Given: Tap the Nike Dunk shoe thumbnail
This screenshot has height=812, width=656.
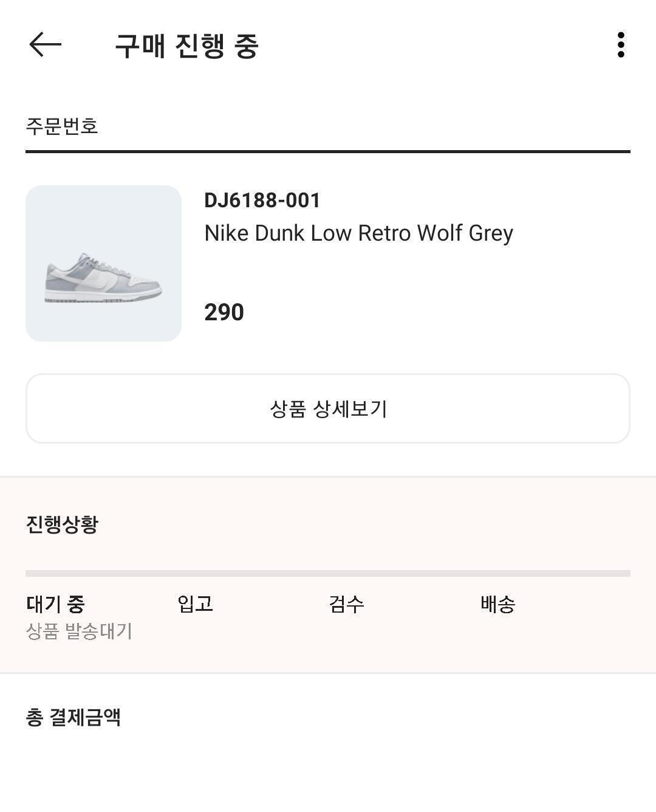Looking at the screenshot, I should pos(103,263).
